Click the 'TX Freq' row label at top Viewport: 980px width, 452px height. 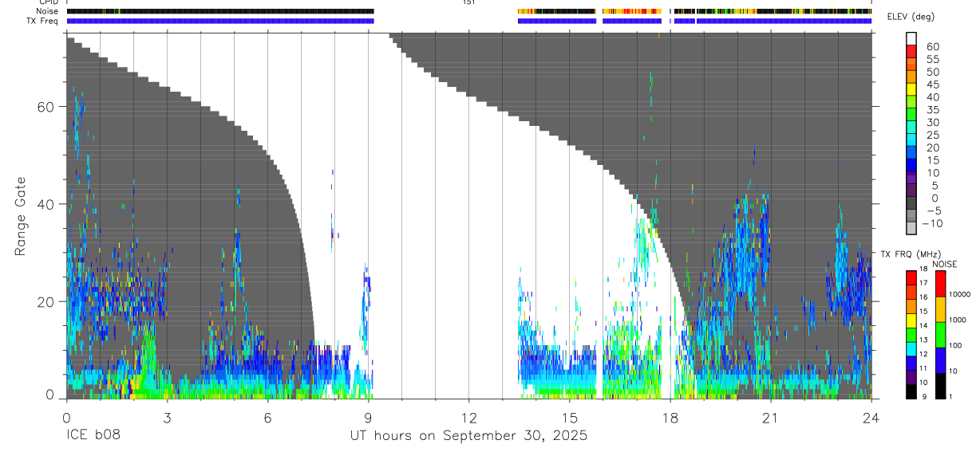[x=43, y=21]
